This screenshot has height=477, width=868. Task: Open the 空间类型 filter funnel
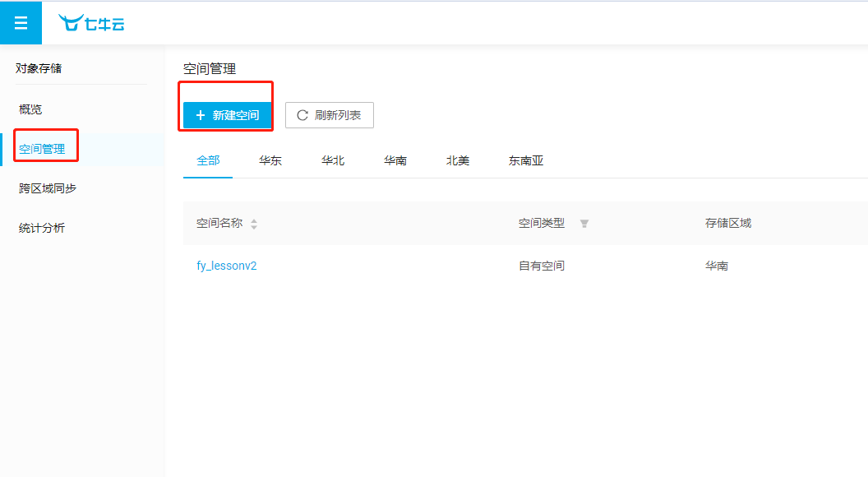coord(584,224)
